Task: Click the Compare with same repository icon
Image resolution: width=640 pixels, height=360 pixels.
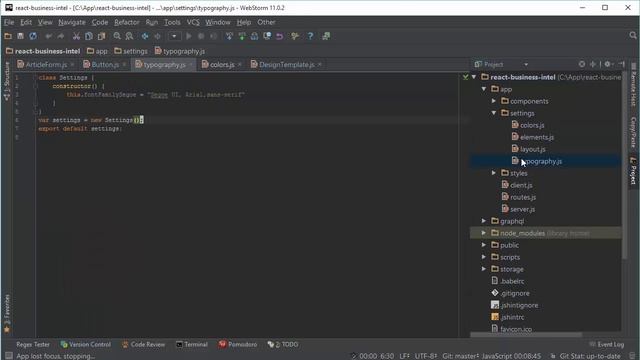Action: tap(254, 36)
